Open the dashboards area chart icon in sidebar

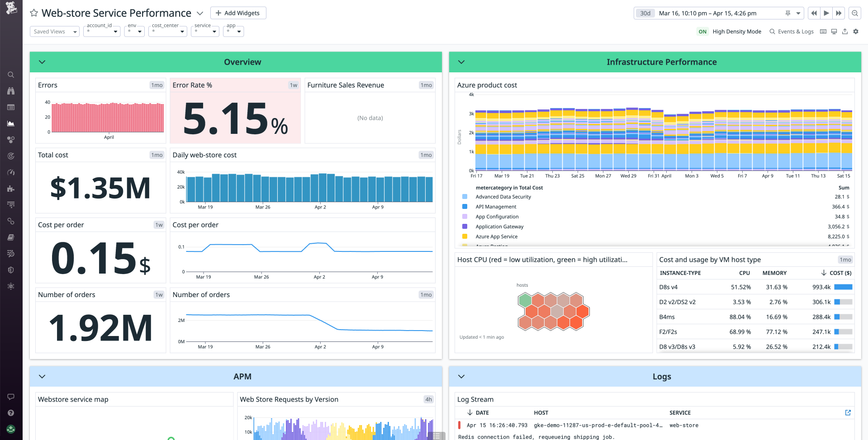click(11, 123)
